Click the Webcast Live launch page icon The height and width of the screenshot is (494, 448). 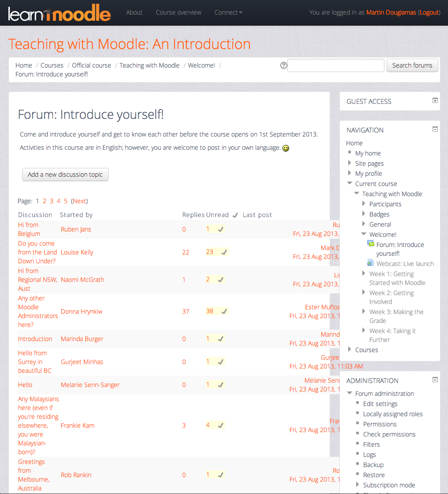point(371,263)
